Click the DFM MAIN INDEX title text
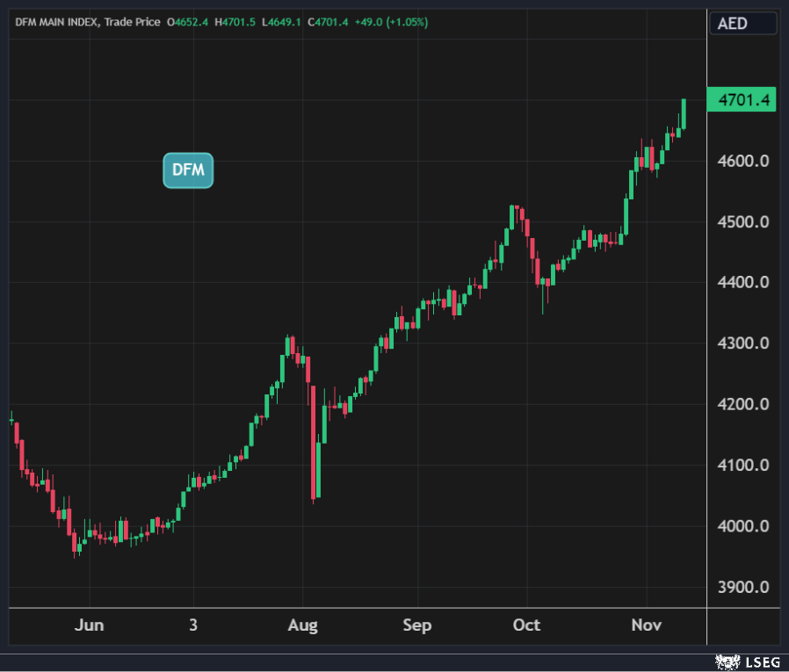The width and height of the screenshot is (789, 672). coord(56,22)
